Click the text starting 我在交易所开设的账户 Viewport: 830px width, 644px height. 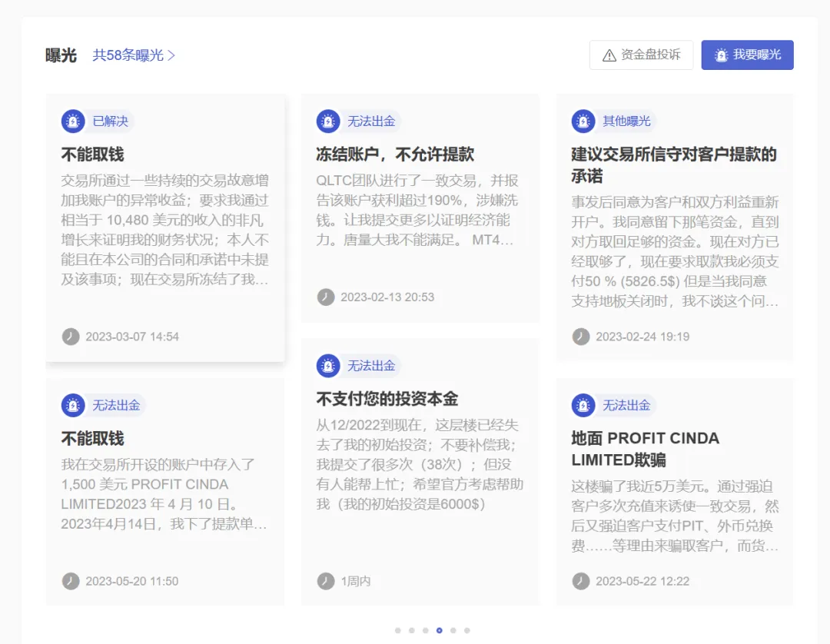point(164,494)
